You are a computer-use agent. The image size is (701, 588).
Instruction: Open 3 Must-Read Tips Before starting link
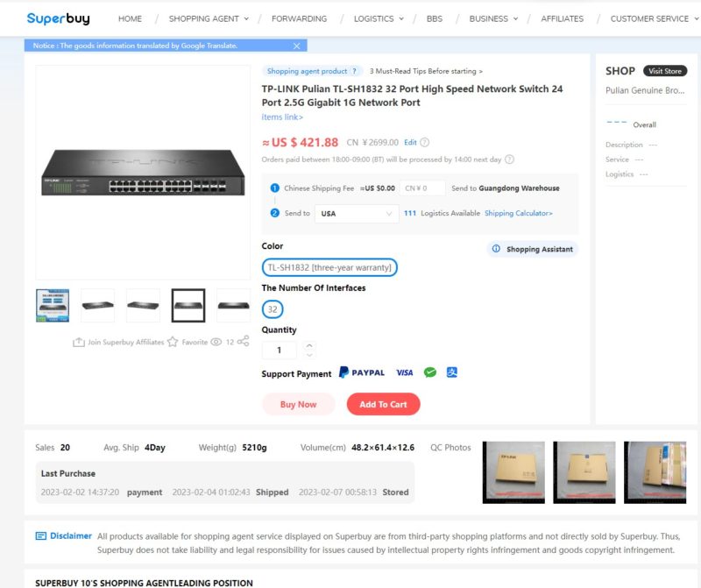point(426,71)
